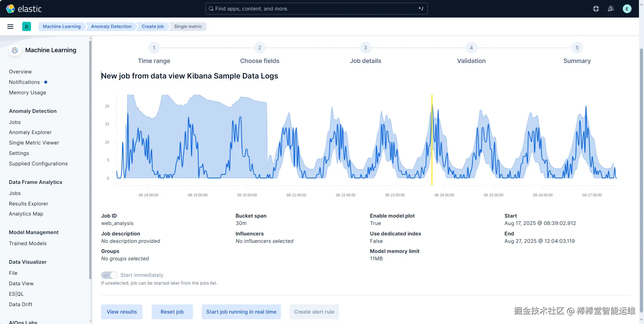Focus the Find apps search field
The image size is (644, 324).
(x=316, y=9)
